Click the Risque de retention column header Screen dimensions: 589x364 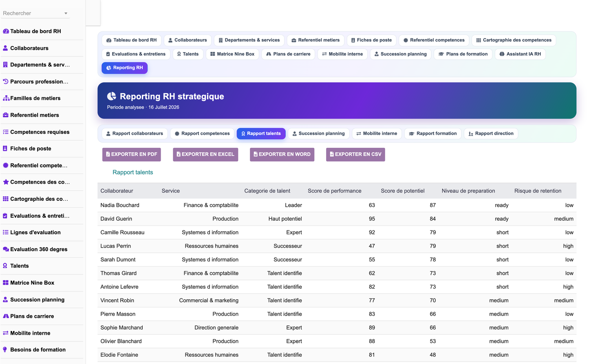(538, 191)
